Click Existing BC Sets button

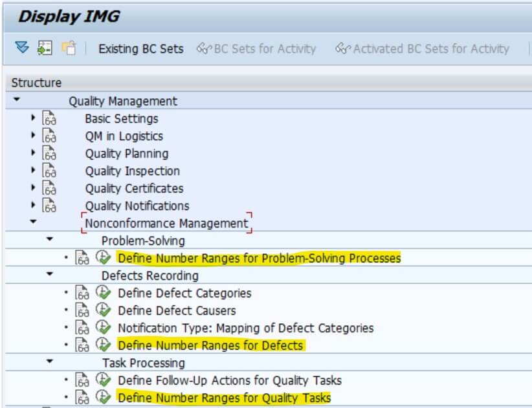[x=141, y=48]
